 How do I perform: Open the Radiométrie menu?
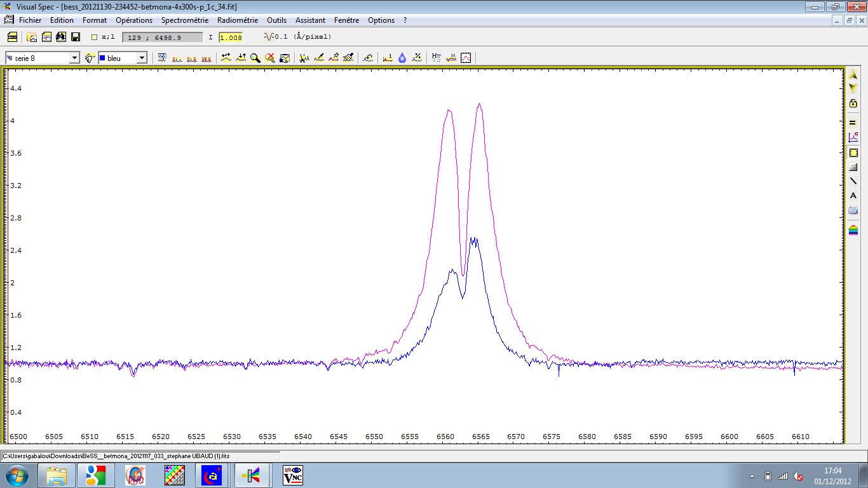point(238,20)
